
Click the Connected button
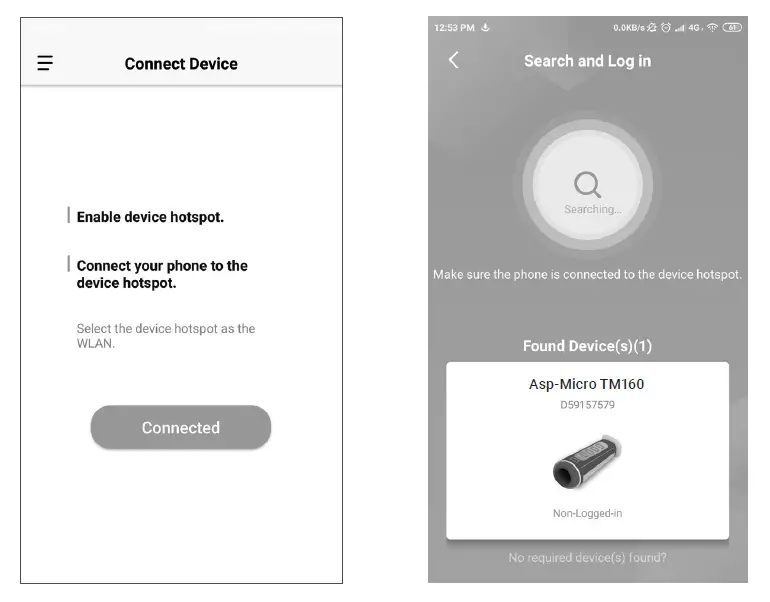(181, 427)
